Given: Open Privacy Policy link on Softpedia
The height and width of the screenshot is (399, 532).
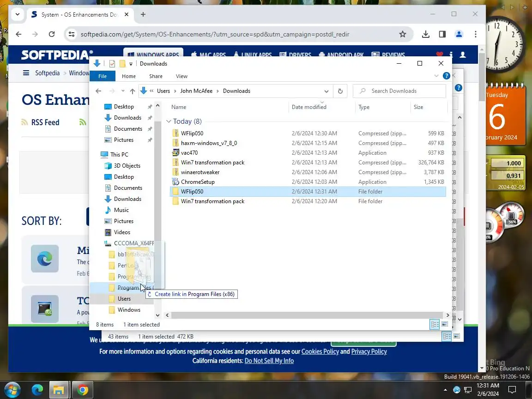Looking at the screenshot, I should coord(369,351).
